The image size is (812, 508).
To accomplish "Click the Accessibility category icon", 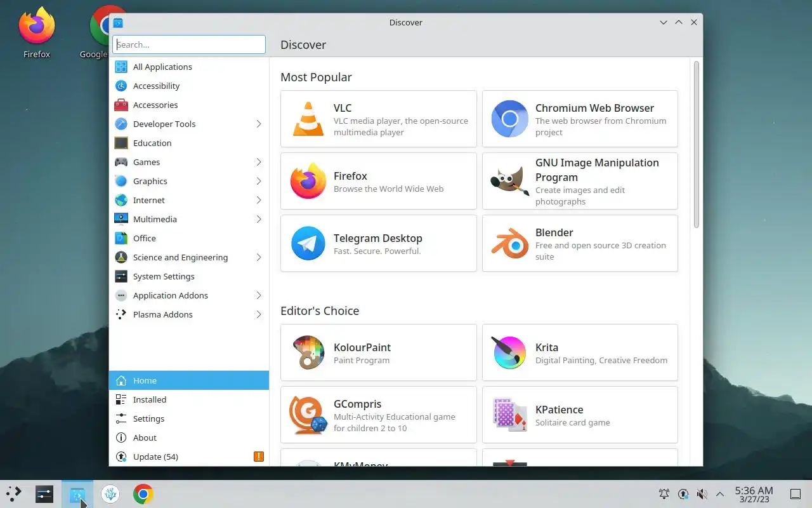I will 121,86.
